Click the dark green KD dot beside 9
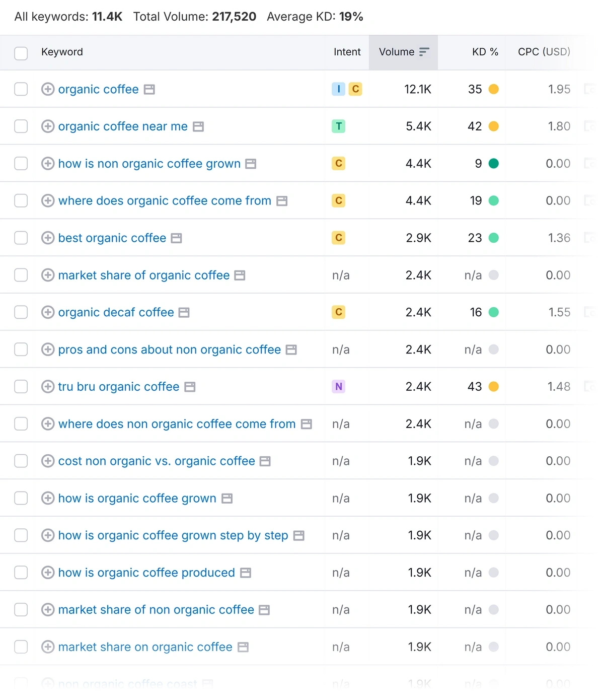Viewport: 604px width, 700px height. pyautogui.click(x=494, y=163)
